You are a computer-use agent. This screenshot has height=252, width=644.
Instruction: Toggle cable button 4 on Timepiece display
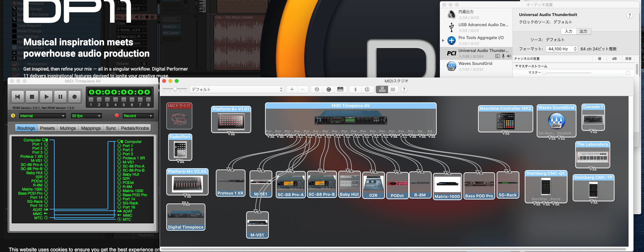[115, 100]
